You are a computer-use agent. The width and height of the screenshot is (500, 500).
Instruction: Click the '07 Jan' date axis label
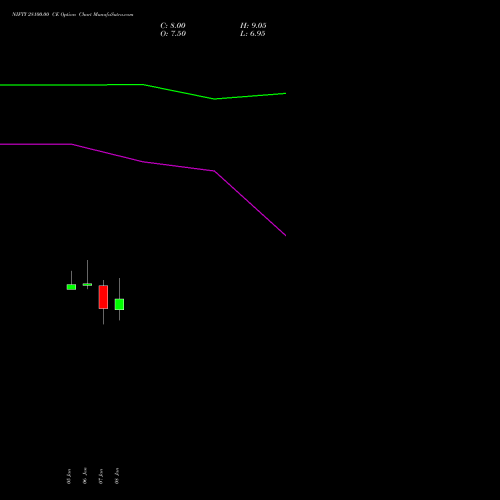[x=101, y=476]
